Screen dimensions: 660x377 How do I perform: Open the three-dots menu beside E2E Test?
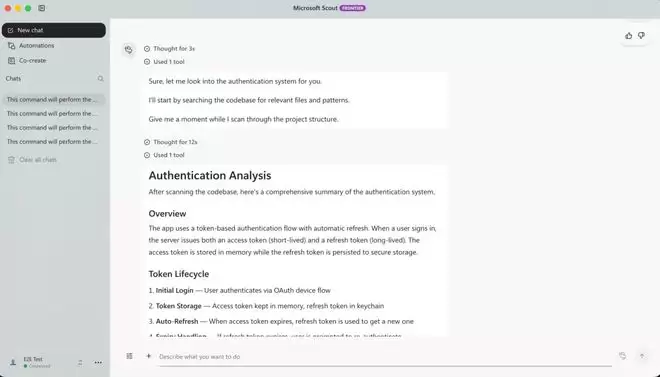(x=98, y=362)
